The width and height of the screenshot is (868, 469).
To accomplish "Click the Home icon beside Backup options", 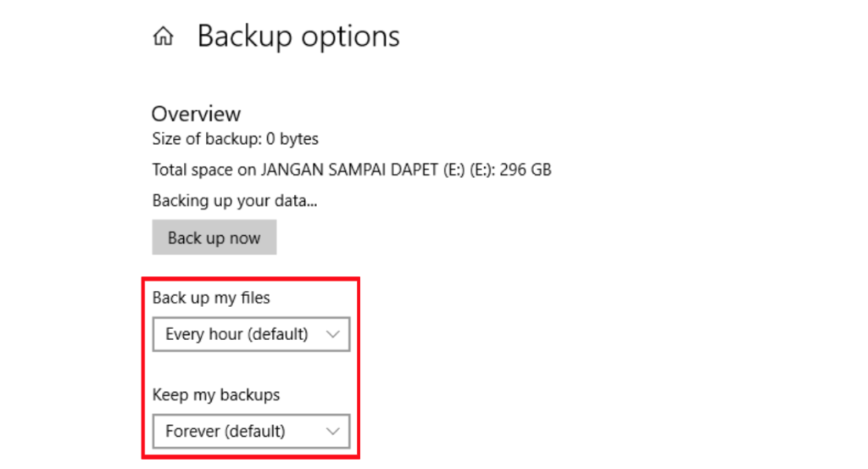I will 163,37.
